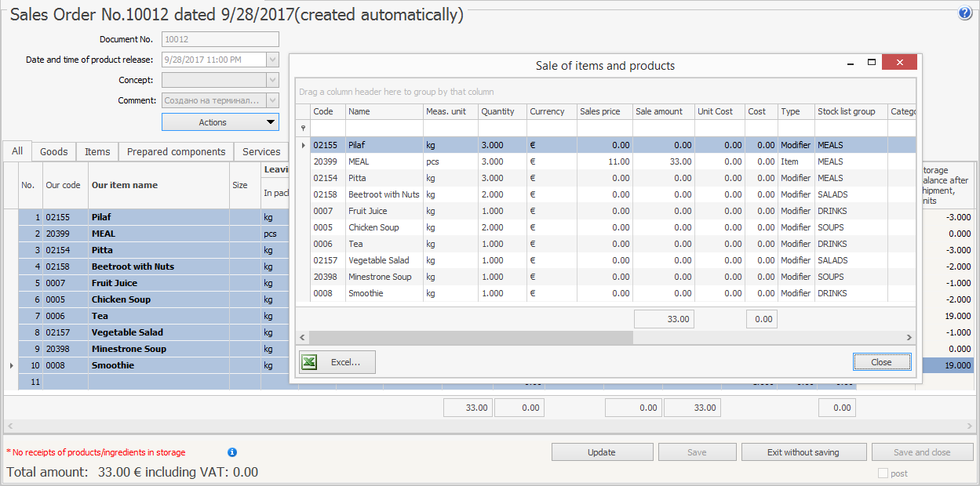Screen dimensions: 980x486
Task: Click the blue help question mark icon
Action: [x=965, y=13]
